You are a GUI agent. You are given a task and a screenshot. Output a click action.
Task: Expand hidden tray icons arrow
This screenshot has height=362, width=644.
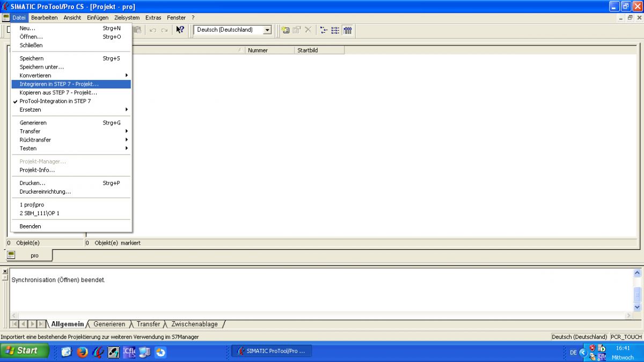583,352
